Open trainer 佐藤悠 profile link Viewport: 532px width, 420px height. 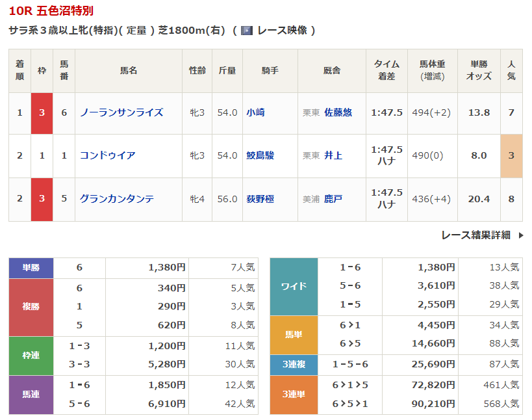click(x=338, y=112)
